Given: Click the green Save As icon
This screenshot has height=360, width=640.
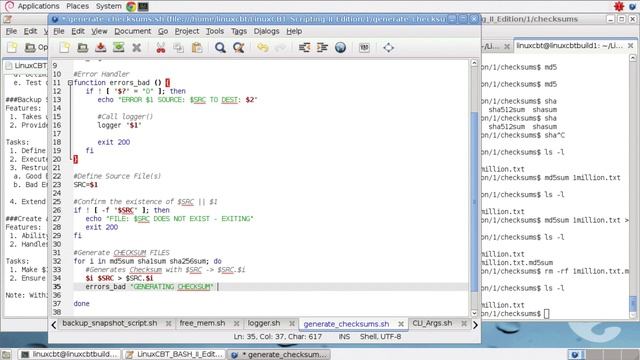Looking at the screenshot, I should tap(118, 48).
